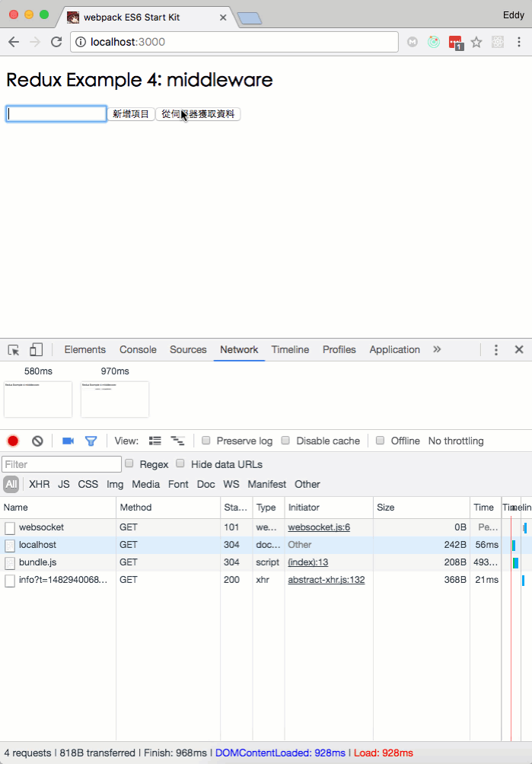
Task: Toggle the network filter funnel icon
Action: [91, 441]
